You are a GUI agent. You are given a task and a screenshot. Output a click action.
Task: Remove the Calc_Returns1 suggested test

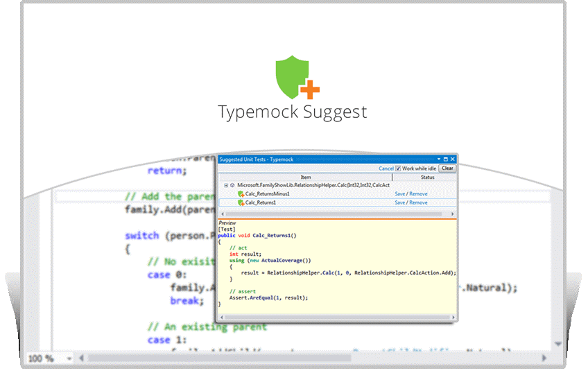click(x=418, y=202)
